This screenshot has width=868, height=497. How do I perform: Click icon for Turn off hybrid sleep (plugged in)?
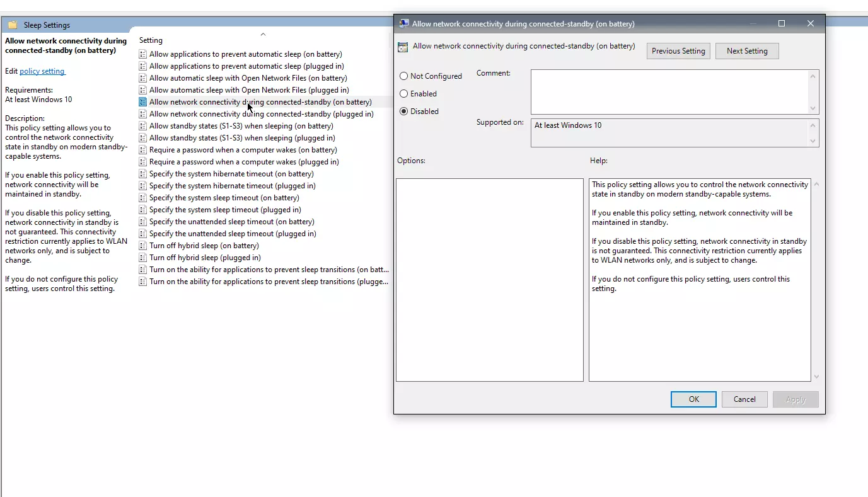pos(143,258)
